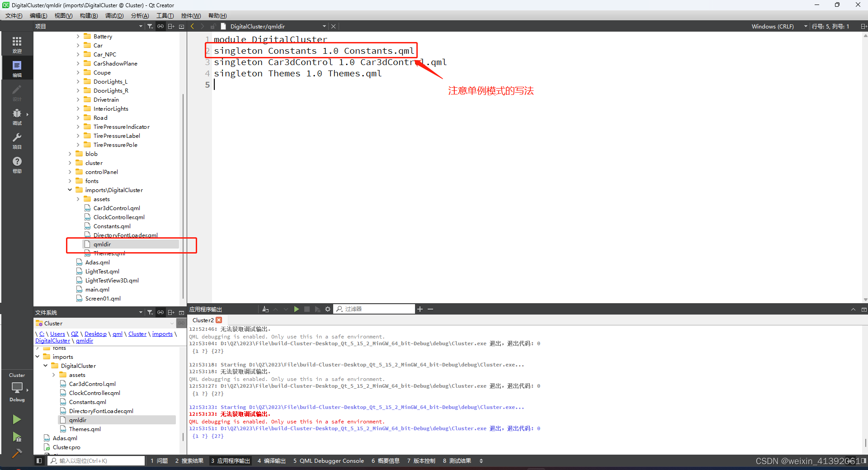Open the QML Debugger Console panel
Screen dimensions: 868x470
329,461
